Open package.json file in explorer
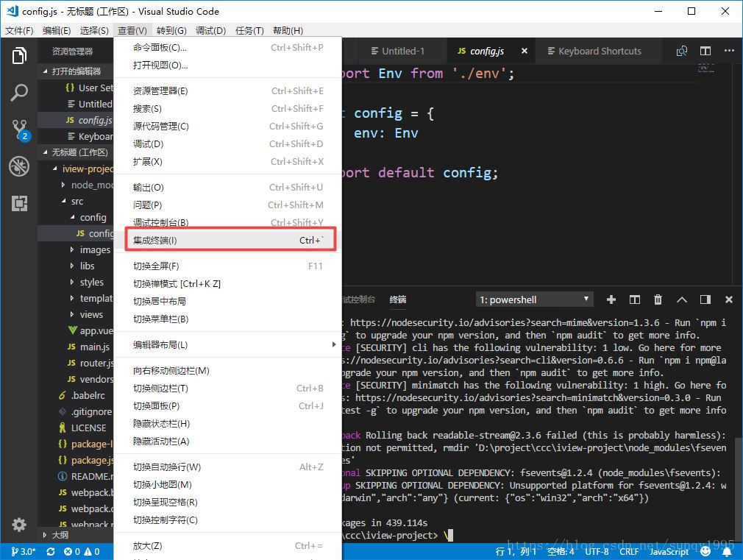The width and height of the screenshot is (743, 560). coord(91,460)
